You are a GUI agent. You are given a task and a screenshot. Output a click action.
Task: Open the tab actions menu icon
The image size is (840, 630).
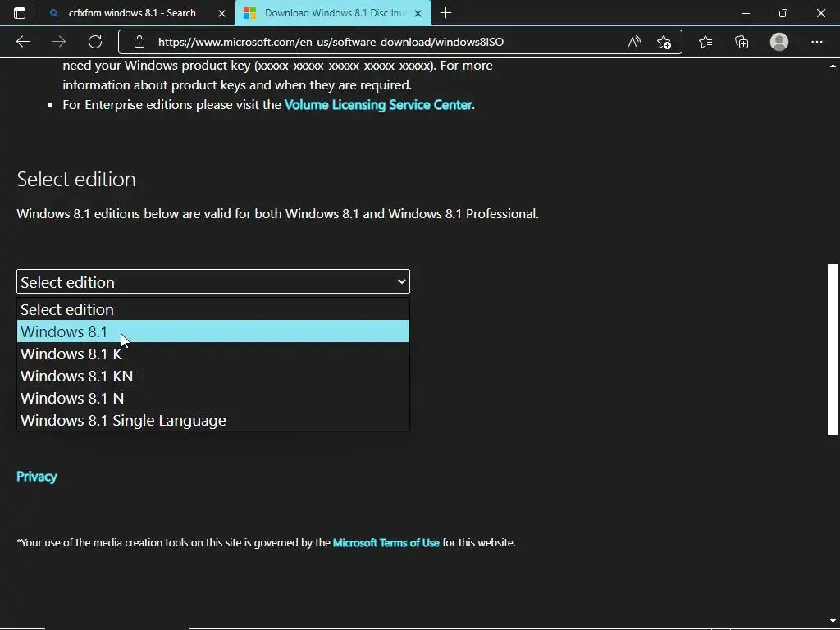(20, 13)
